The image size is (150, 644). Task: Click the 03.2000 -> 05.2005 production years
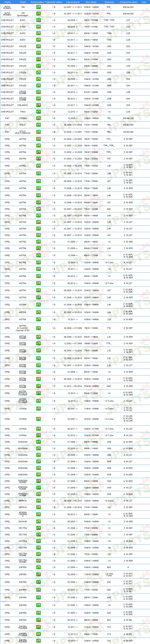point(73,139)
